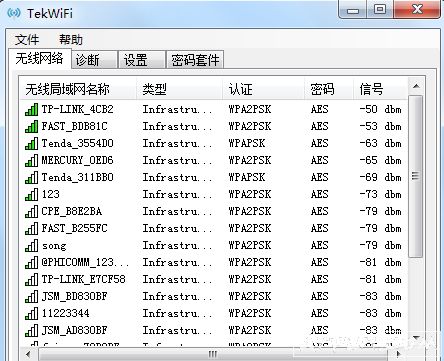Maximize the TekWiFi window

[x=380, y=9]
